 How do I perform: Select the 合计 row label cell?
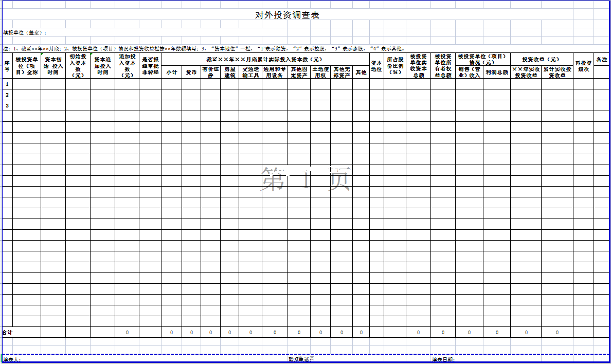point(8,333)
